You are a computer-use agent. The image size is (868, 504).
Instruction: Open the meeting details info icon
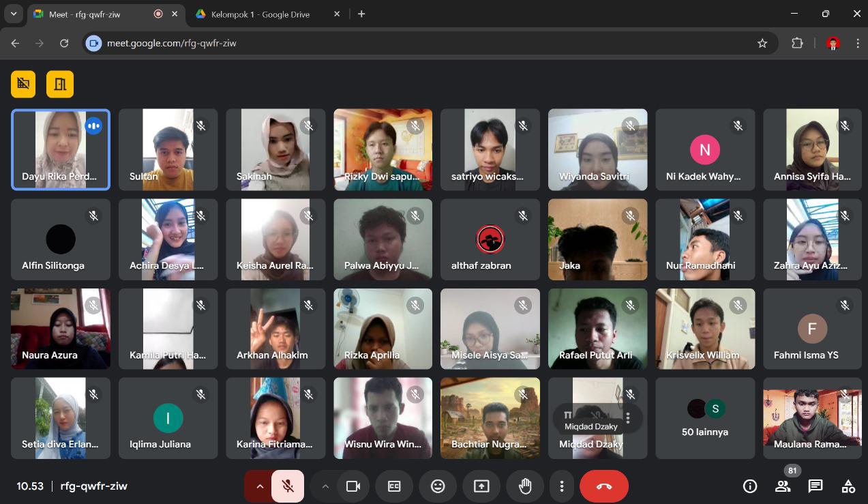[x=750, y=486]
